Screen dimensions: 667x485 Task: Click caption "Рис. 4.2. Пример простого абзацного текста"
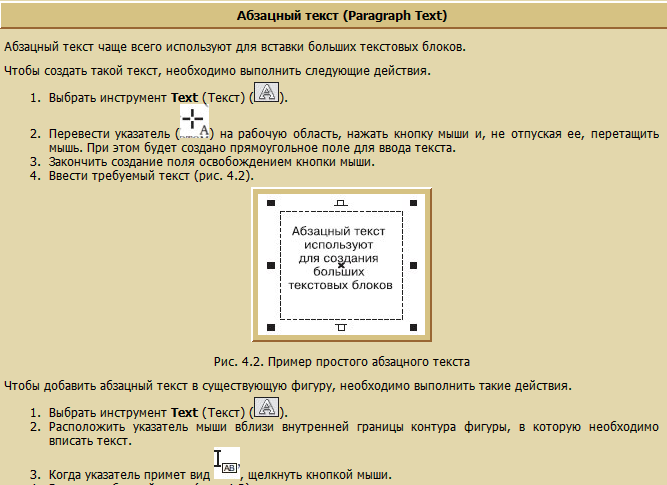(342, 362)
